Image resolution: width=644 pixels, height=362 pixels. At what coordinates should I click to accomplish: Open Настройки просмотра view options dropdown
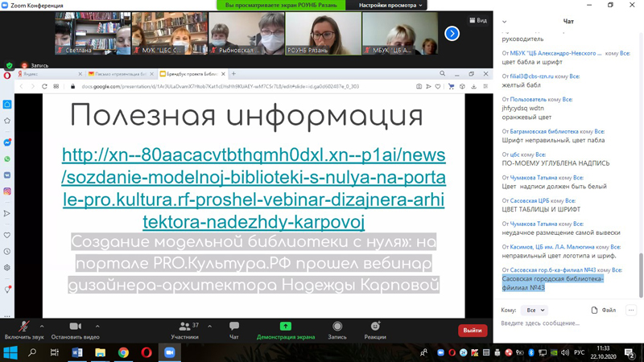pyautogui.click(x=390, y=6)
